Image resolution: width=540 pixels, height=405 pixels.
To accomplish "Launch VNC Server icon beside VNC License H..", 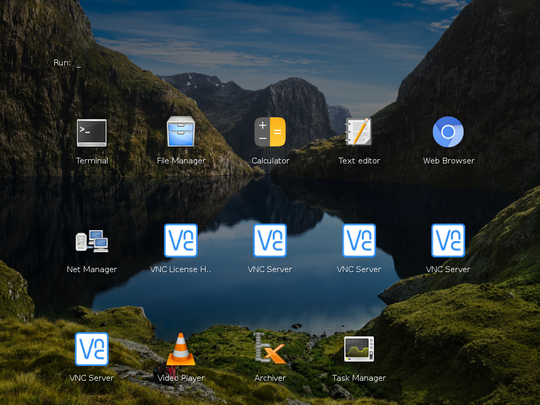I will coord(270,240).
